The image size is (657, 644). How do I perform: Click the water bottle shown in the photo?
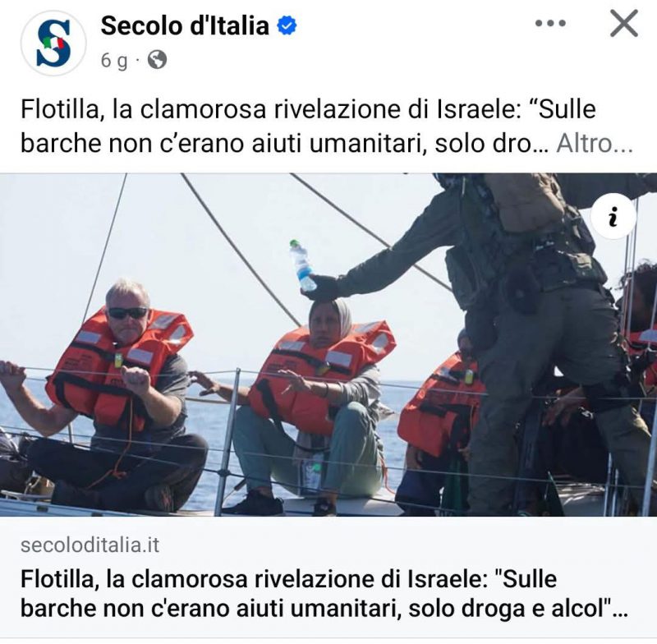point(302,265)
